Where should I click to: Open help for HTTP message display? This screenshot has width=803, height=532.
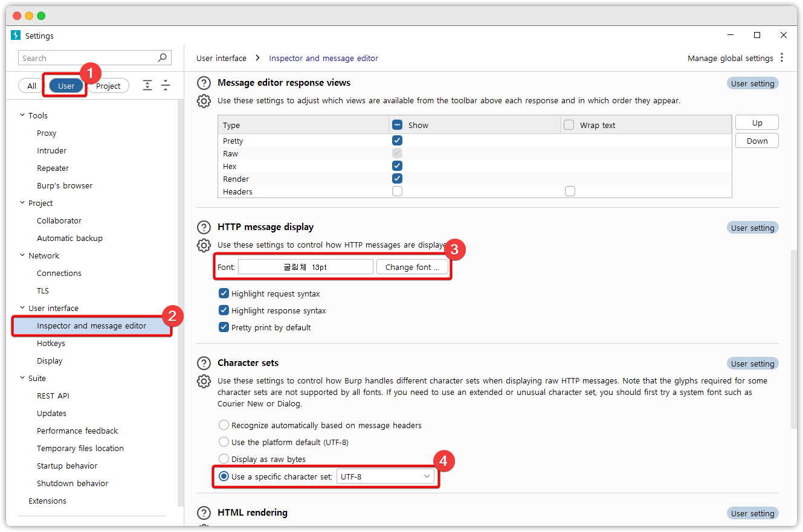pyautogui.click(x=204, y=228)
